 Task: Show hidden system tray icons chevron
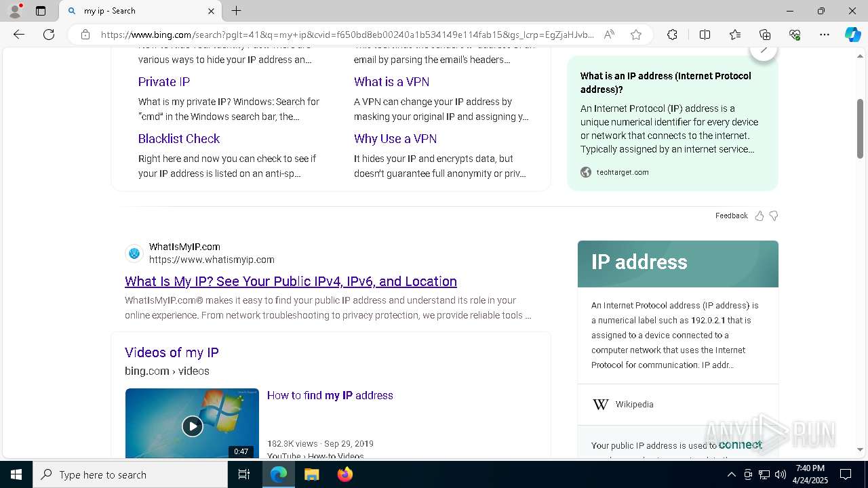(x=731, y=474)
